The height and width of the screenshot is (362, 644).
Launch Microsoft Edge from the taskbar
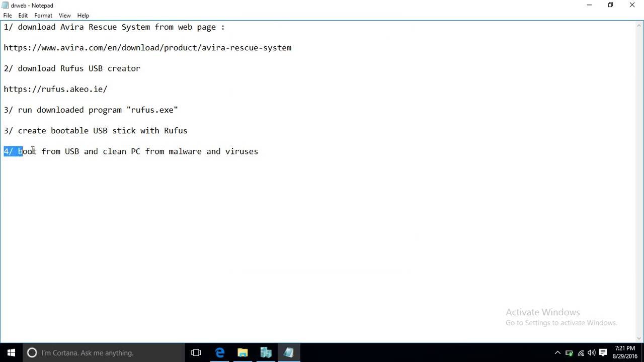point(220,353)
